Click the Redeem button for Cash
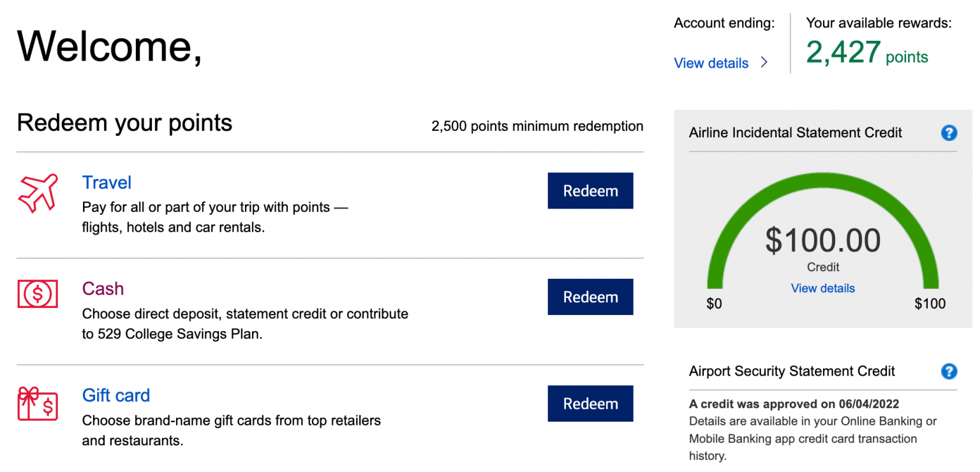Screen dimensions: 980x472 [590, 297]
